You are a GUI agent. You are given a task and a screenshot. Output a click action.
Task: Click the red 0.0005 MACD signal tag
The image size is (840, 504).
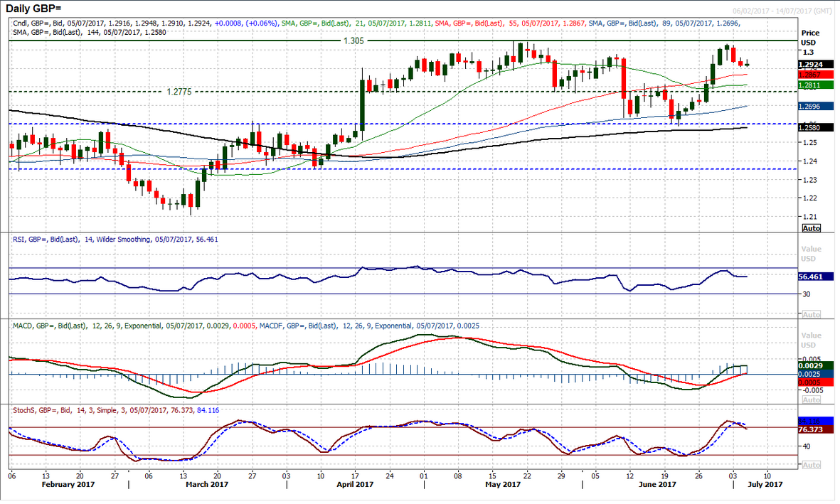pyautogui.click(x=811, y=382)
